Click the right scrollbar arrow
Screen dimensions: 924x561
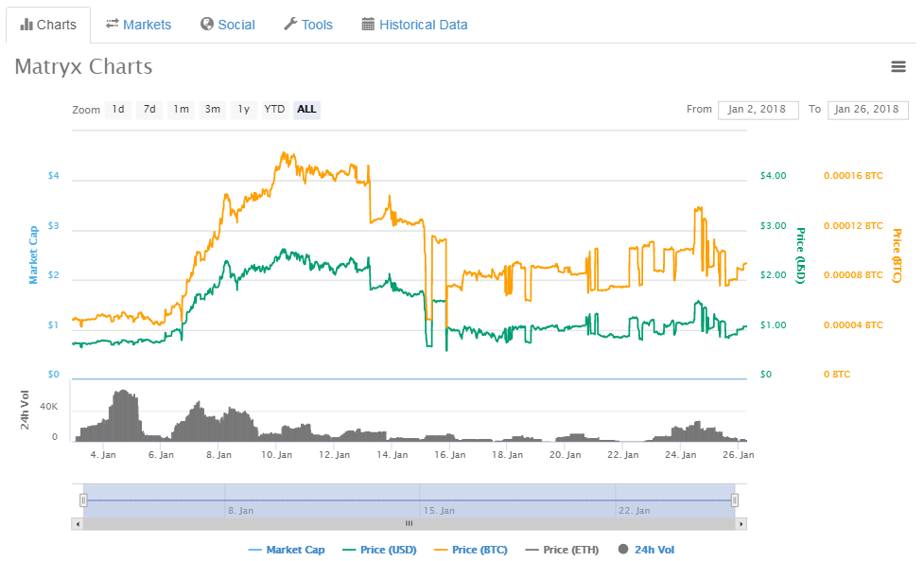741,523
